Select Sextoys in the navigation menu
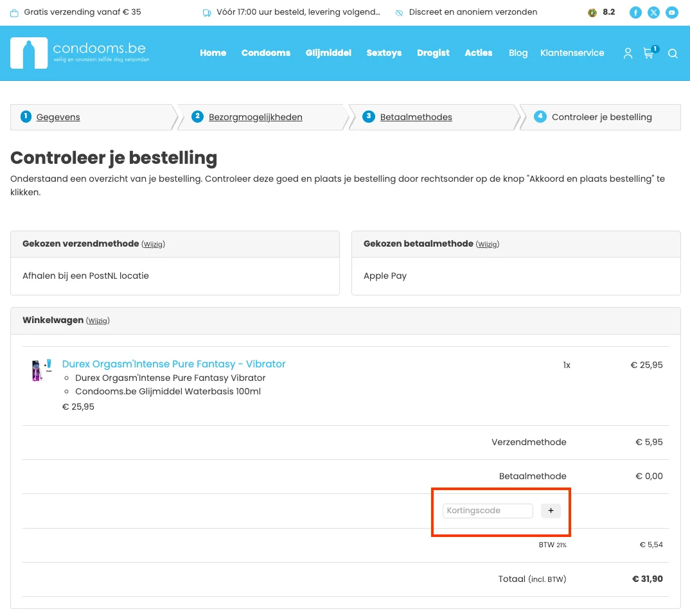Image resolution: width=690 pixels, height=616 pixels. pyautogui.click(x=384, y=53)
